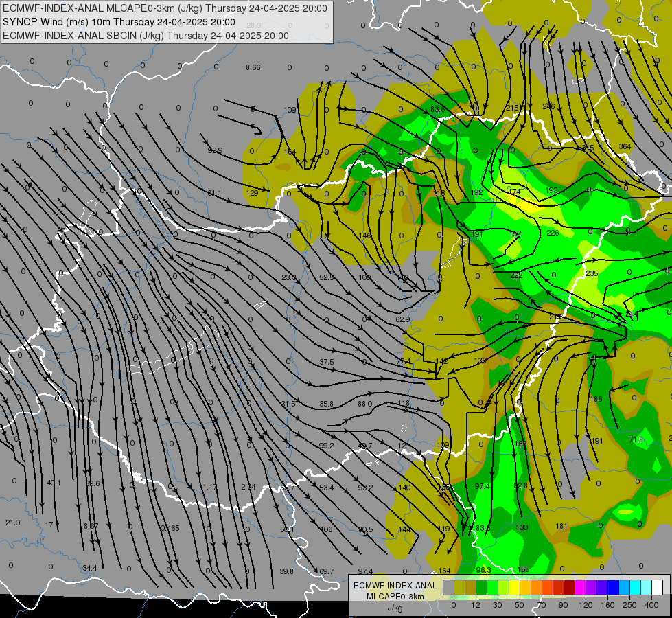Select the gray legend swatch
Image resolution: width=672 pixels, height=618 pixels.
(x=448, y=588)
